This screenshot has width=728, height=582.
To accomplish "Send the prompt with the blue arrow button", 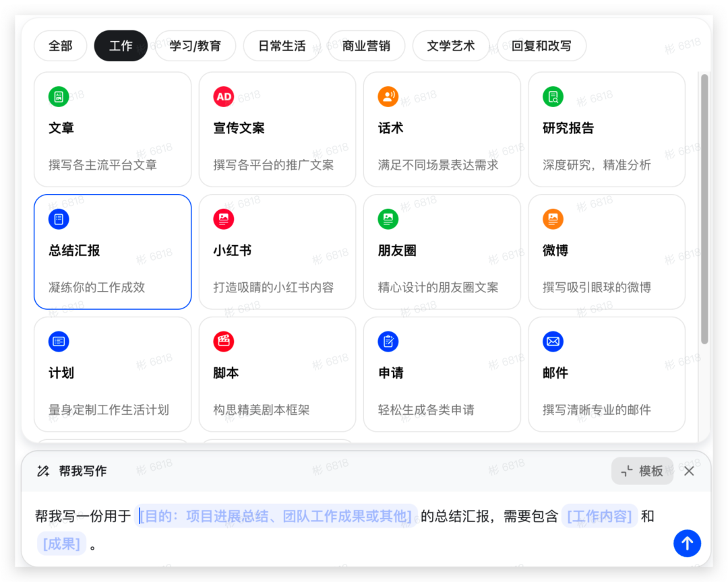I will click(x=687, y=544).
